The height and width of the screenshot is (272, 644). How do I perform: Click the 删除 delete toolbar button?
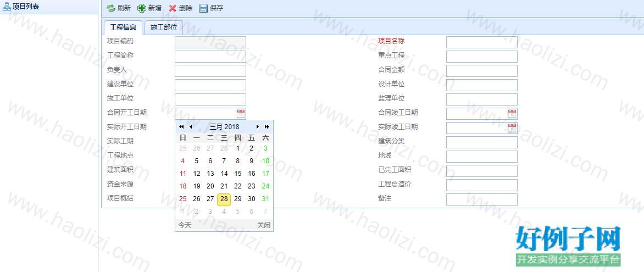pyautogui.click(x=180, y=8)
